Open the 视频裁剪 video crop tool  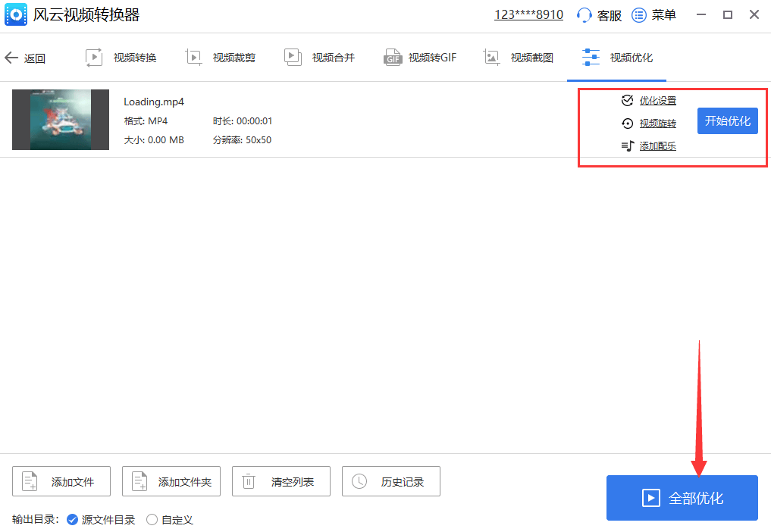pyautogui.click(x=194, y=57)
